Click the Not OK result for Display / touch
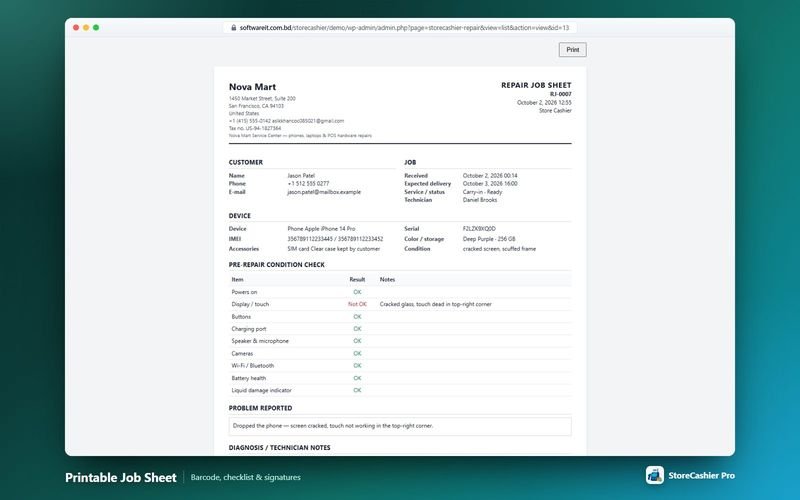The image size is (800, 500). click(357, 304)
